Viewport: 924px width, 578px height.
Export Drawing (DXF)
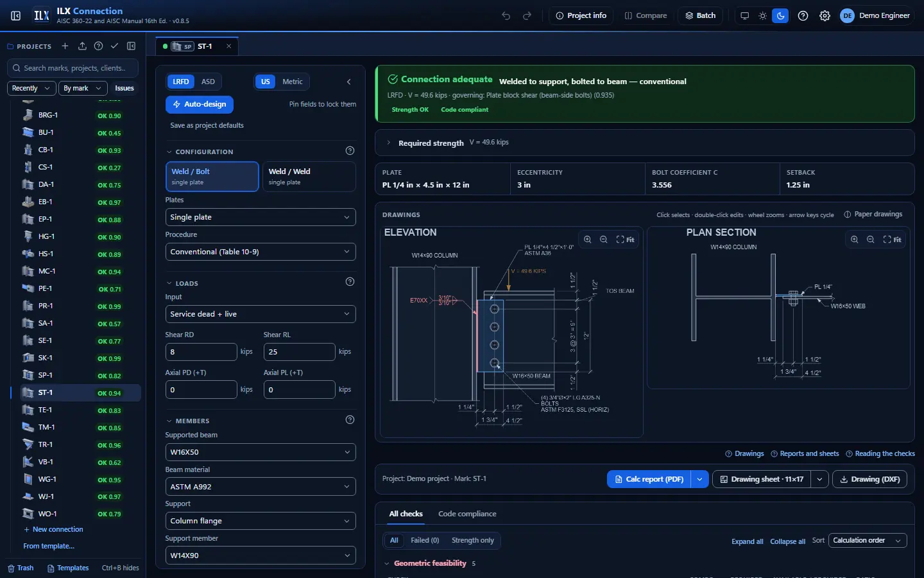click(x=870, y=479)
